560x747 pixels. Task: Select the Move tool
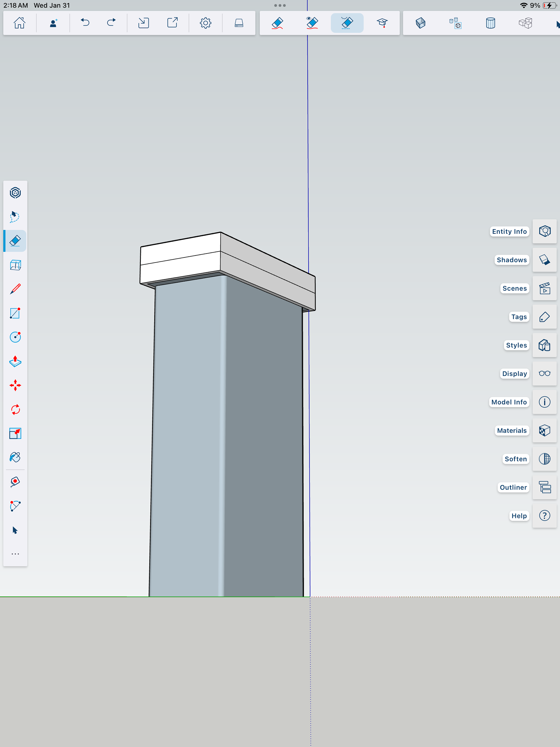coord(15,385)
